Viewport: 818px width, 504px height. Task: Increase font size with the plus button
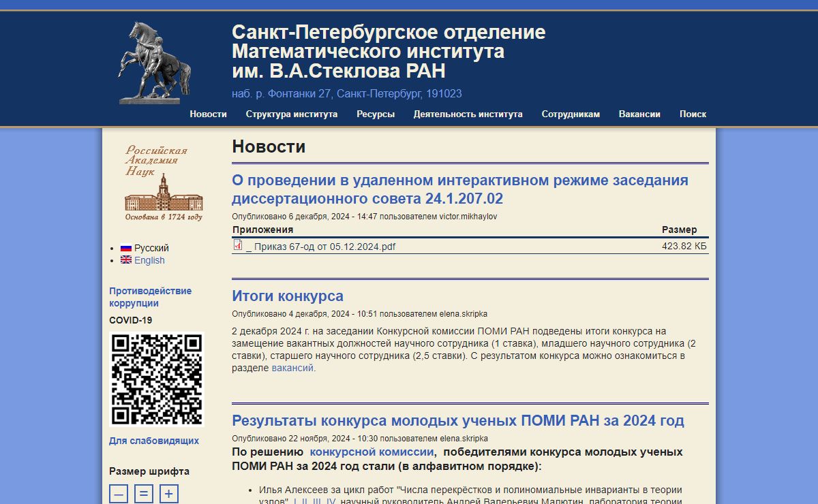coord(169,494)
